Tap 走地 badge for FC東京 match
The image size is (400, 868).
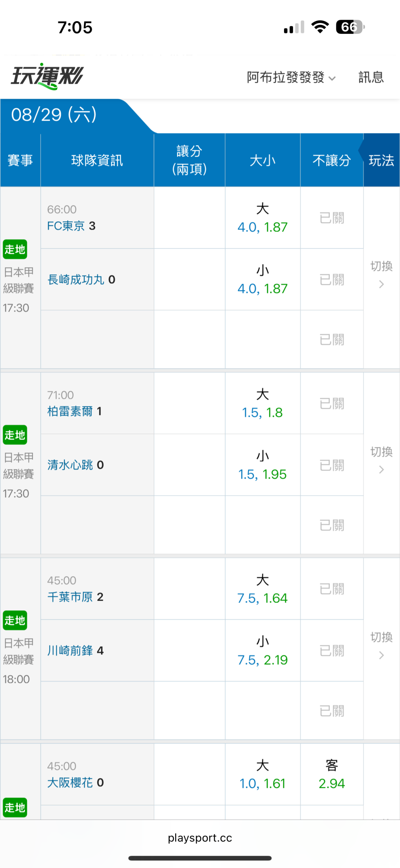point(15,250)
